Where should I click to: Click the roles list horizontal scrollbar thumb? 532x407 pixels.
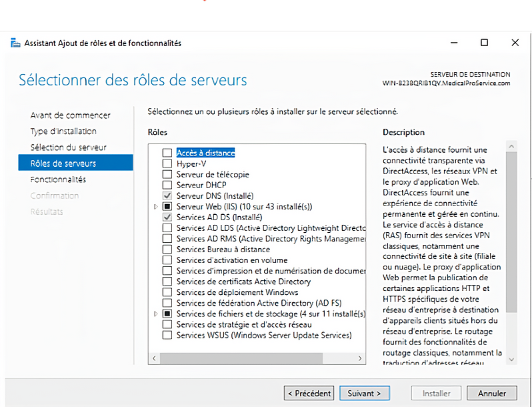[241, 358]
